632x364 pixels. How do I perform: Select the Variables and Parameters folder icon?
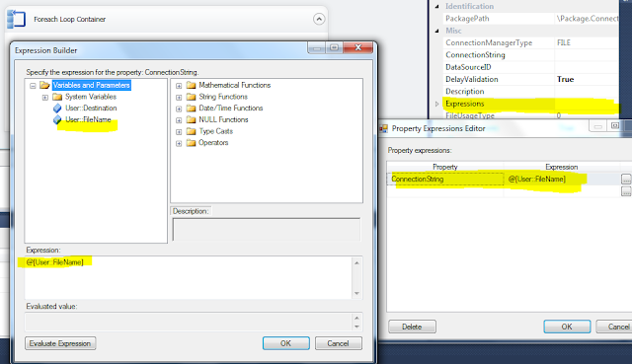(x=44, y=85)
